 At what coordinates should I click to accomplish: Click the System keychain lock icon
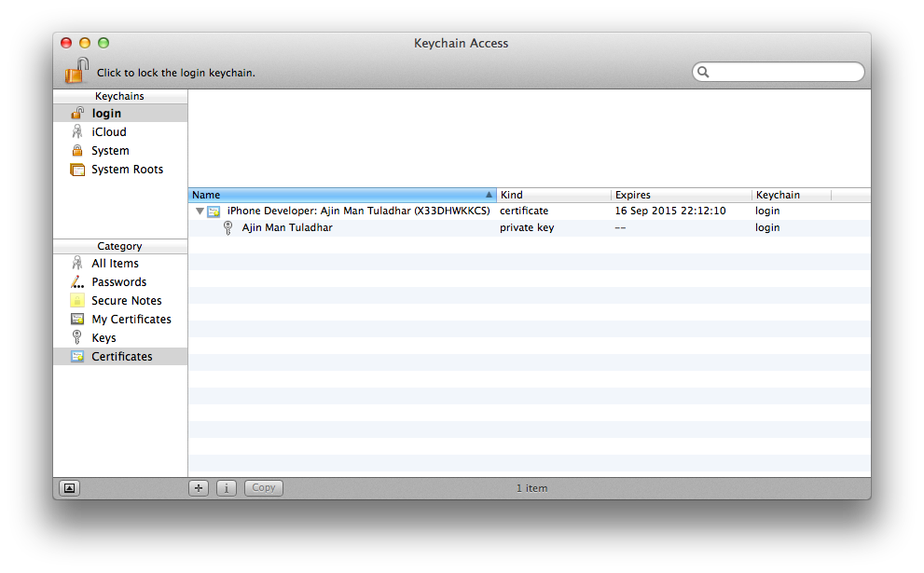pyautogui.click(x=77, y=150)
